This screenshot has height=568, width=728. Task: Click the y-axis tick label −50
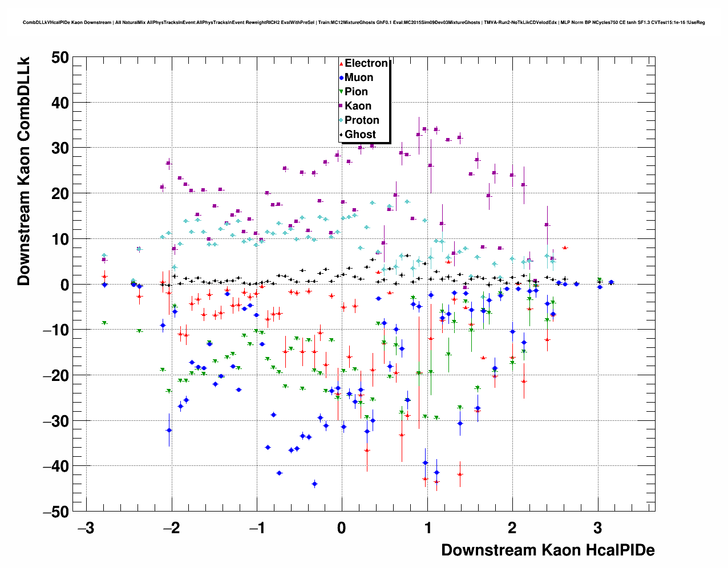tap(56, 512)
